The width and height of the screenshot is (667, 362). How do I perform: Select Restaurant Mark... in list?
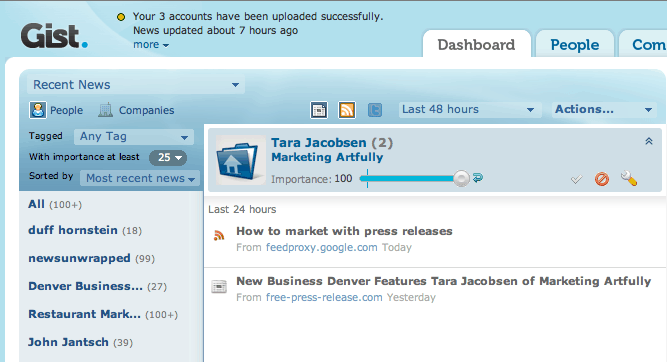[x=103, y=314]
